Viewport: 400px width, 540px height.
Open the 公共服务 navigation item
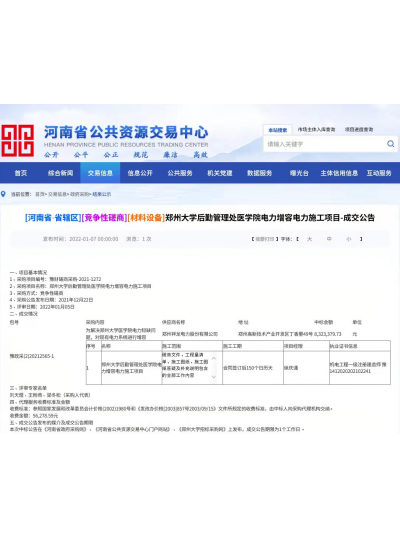click(180, 173)
